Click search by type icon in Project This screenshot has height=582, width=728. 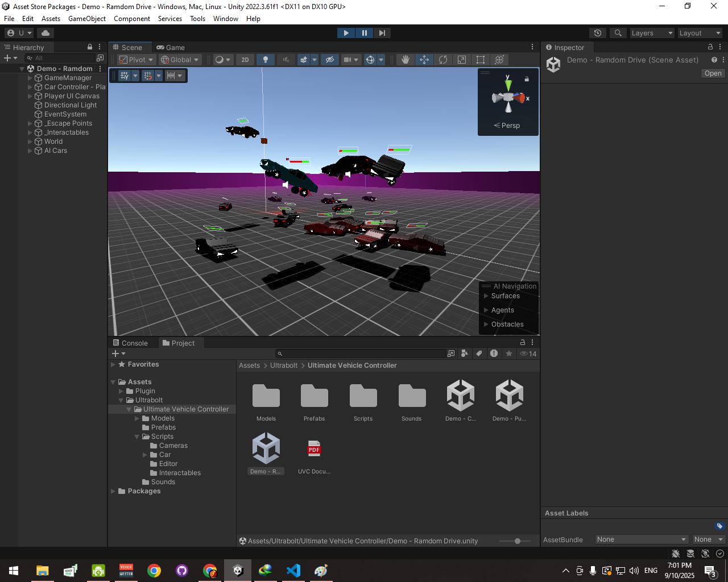tap(465, 354)
